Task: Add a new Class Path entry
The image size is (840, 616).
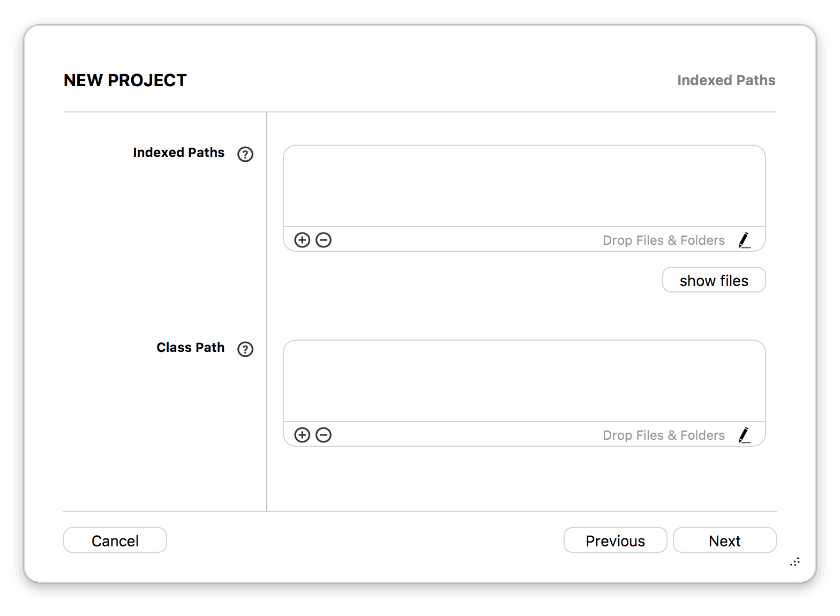Action: [302, 435]
